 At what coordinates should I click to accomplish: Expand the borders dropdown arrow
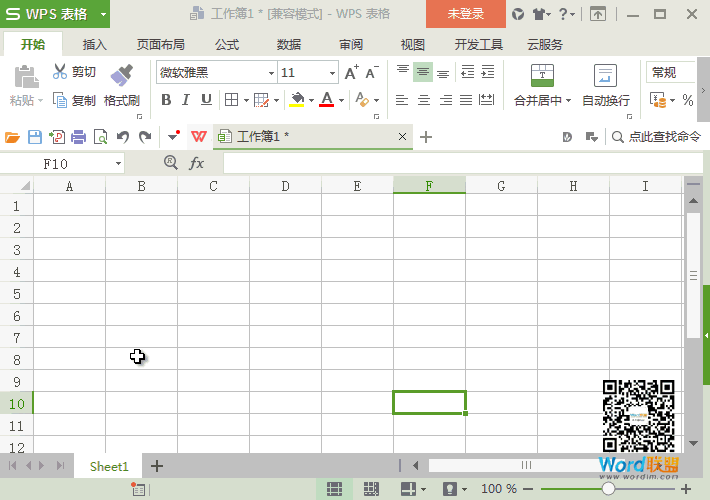click(x=246, y=100)
